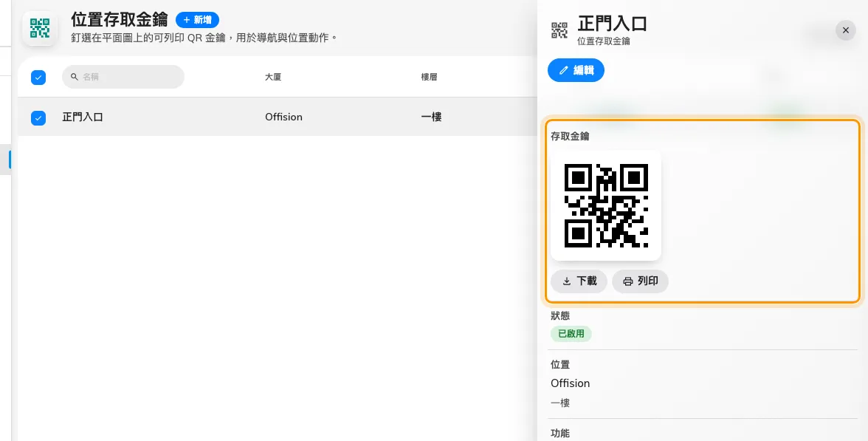868x441 pixels.
Task: Click the magnifier icon in search field
Action: [74, 77]
